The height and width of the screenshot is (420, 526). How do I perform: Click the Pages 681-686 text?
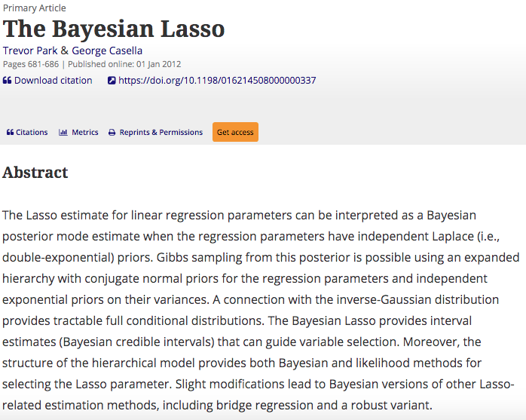pyautogui.click(x=31, y=64)
